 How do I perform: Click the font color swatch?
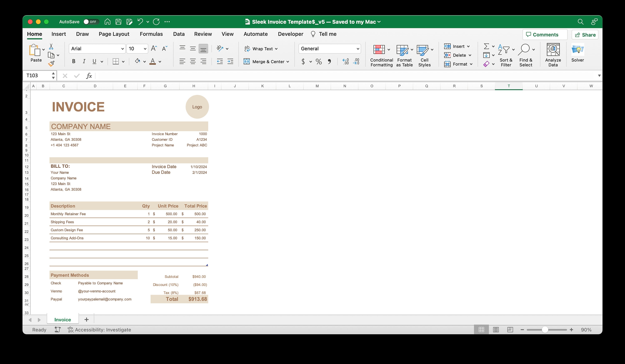click(x=153, y=61)
